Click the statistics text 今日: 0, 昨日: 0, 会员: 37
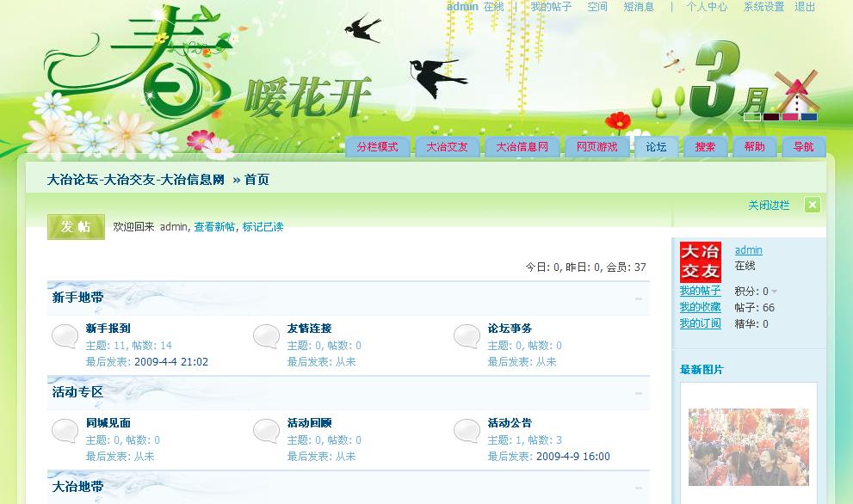 pos(586,267)
